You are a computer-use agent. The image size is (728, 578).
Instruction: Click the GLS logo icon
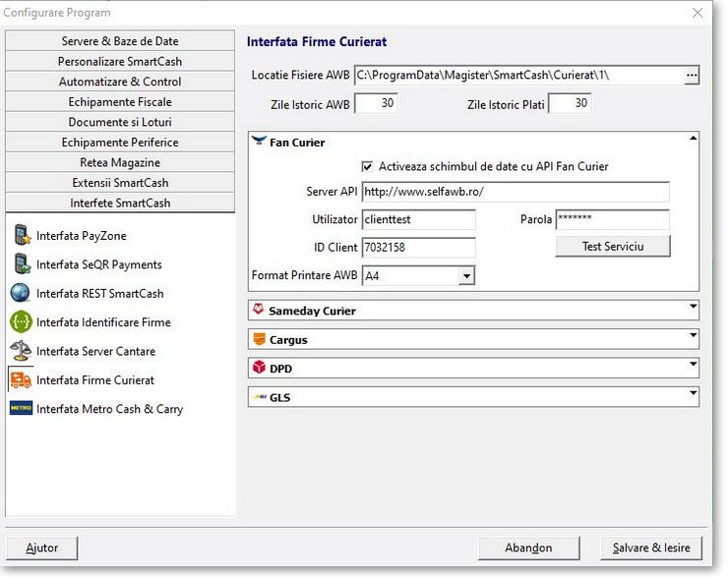point(259,397)
